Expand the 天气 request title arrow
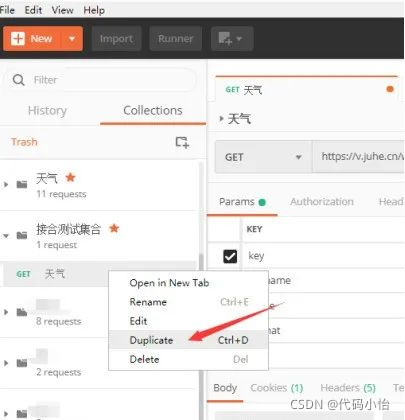 pos(221,118)
